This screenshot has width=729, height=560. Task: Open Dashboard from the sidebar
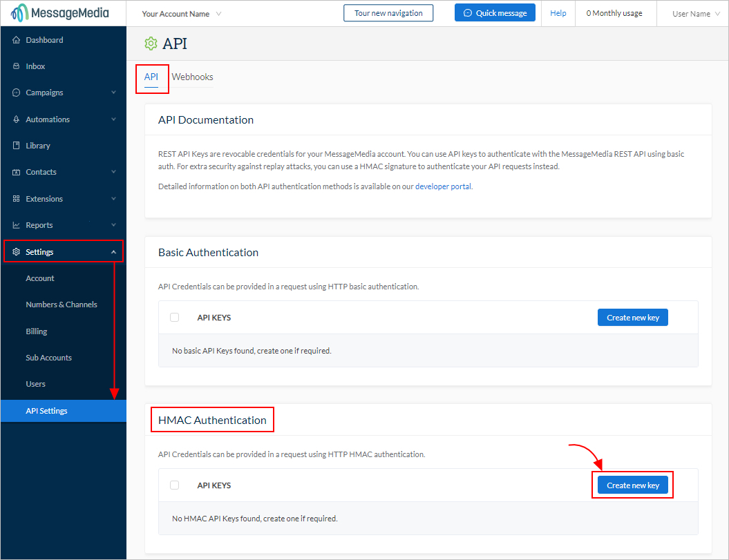pos(64,40)
